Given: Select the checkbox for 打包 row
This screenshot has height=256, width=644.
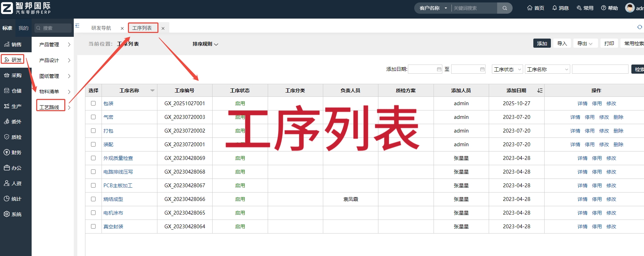Looking at the screenshot, I should tap(93, 130).
